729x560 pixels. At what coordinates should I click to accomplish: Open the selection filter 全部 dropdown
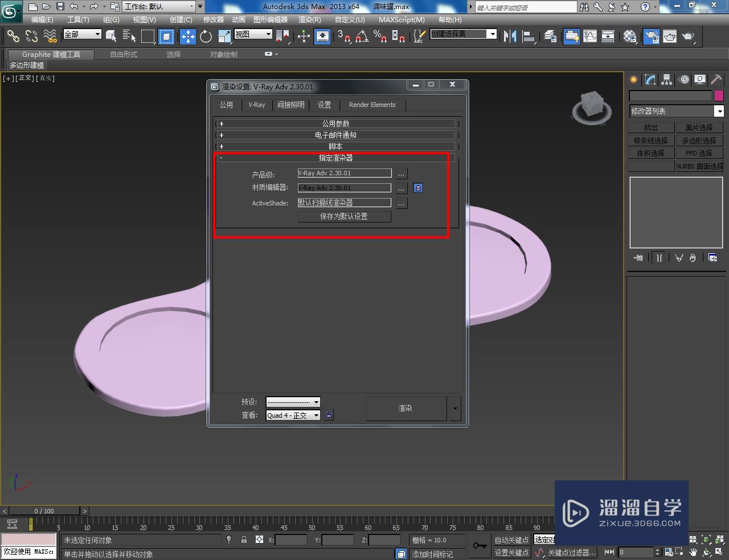coord(82,34)
